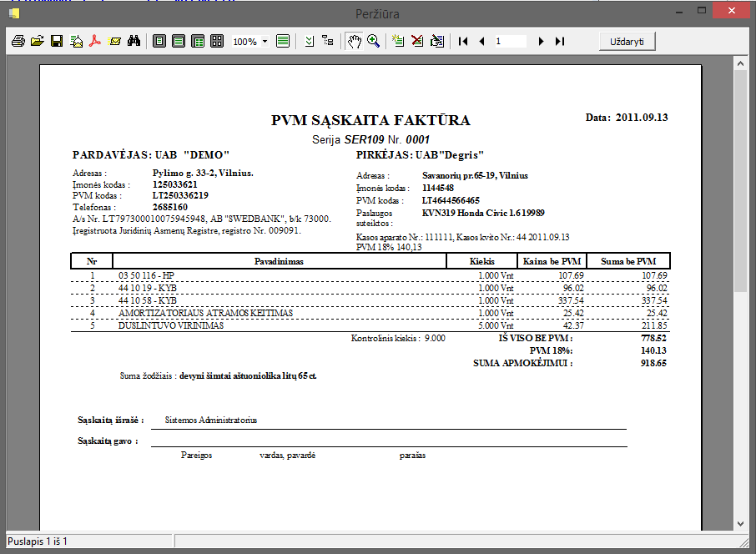Open the find text binoculars tool
The height and width of the screenshot is (554, 756).
(x=134, y=41)
